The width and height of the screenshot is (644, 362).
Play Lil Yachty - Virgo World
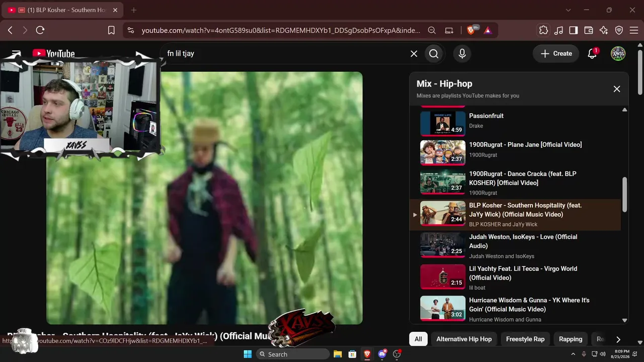(515, 278)
